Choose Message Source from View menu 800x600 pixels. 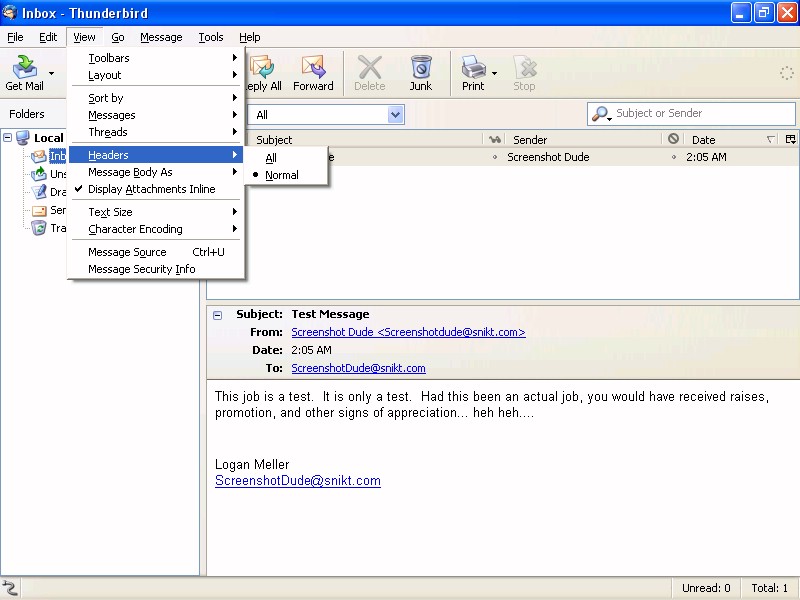(x=156, y=252)
